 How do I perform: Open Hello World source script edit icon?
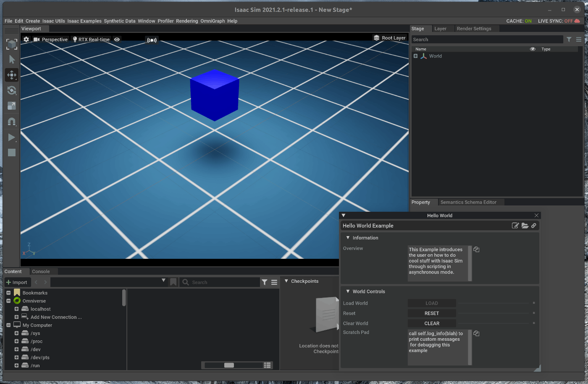click(515, 226)
